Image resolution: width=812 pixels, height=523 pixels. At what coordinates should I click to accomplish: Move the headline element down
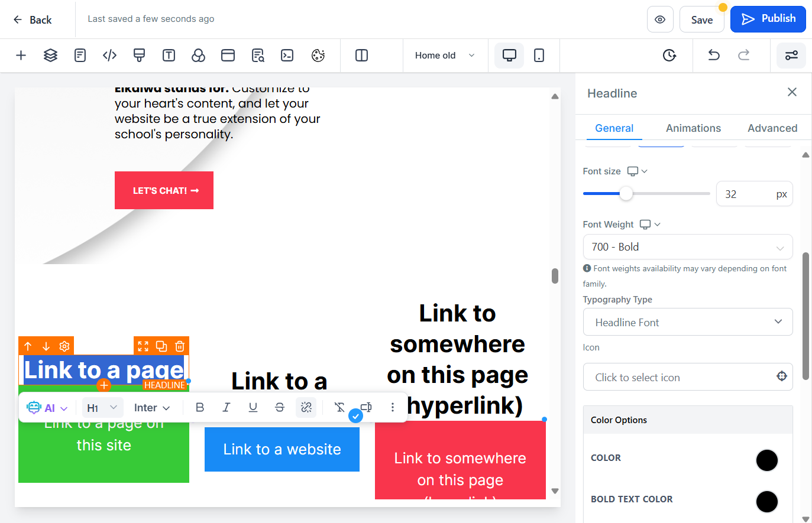(x=46, y=346)
